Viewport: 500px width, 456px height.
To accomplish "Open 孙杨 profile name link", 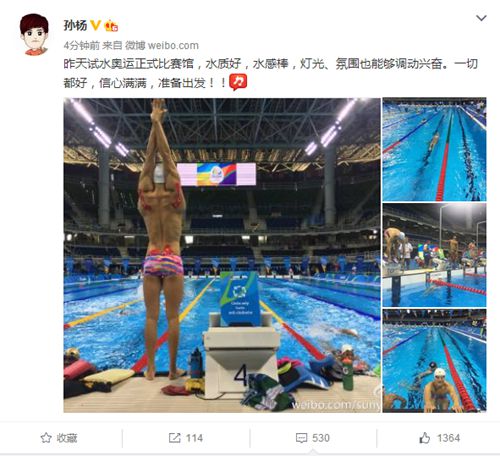I will pos(76,25).
